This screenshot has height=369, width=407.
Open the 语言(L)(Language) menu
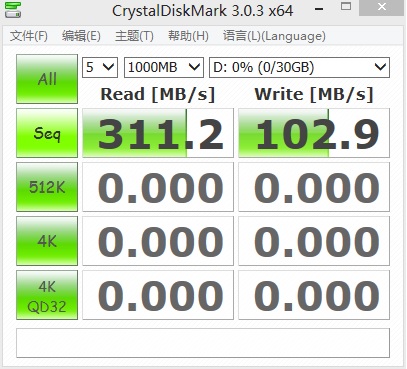tap(274, 36)
